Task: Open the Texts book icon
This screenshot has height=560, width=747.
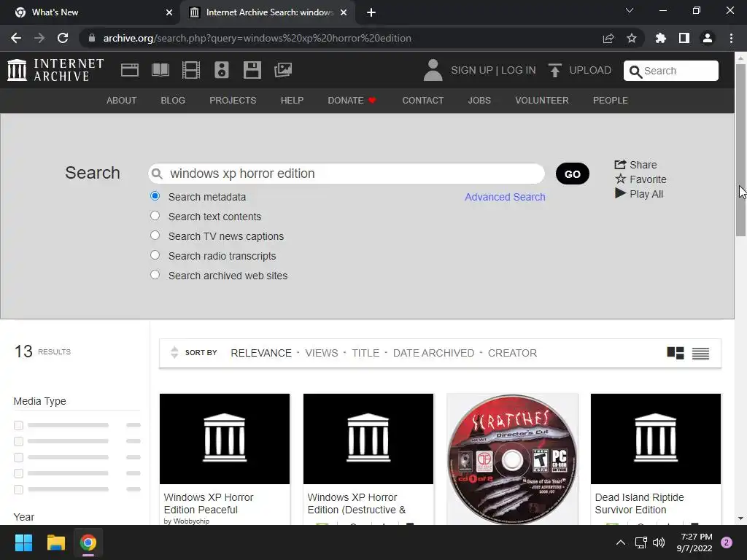Action: [160, 70]
